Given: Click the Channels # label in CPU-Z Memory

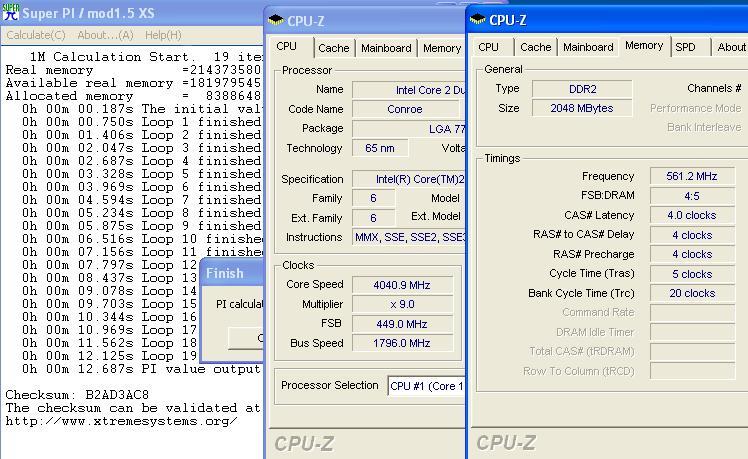Looking at the screenshot, I should [x=714, y=88].
